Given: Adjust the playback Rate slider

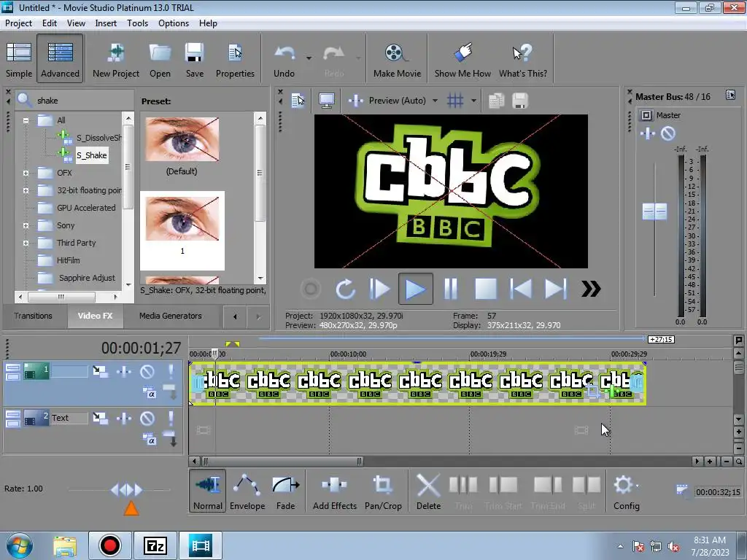Looking at the screenshot, I should pyautogui.click(x=126, y=489).
